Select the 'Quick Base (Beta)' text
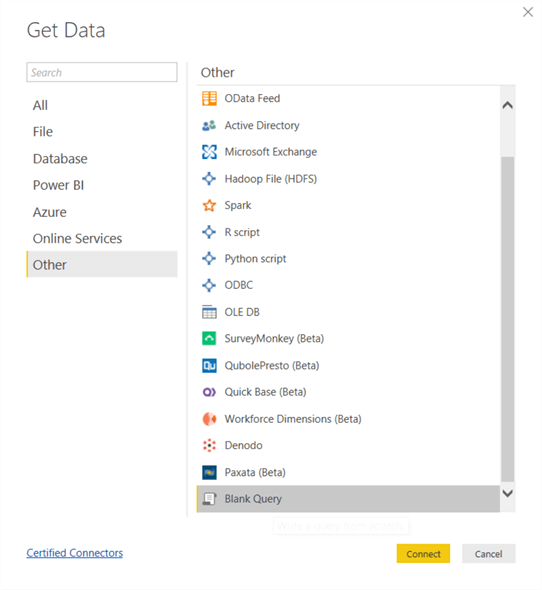This screenshot has width=542, height=590. [265, 392]
